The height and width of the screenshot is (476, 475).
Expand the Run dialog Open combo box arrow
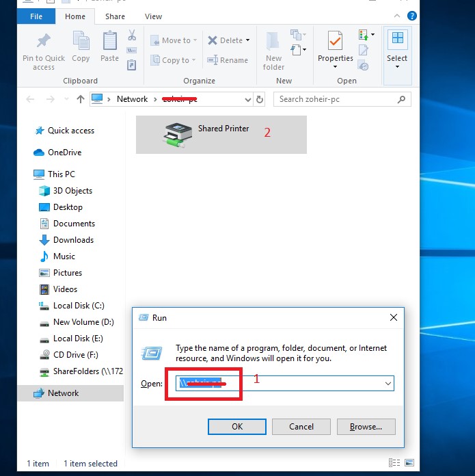388,384
